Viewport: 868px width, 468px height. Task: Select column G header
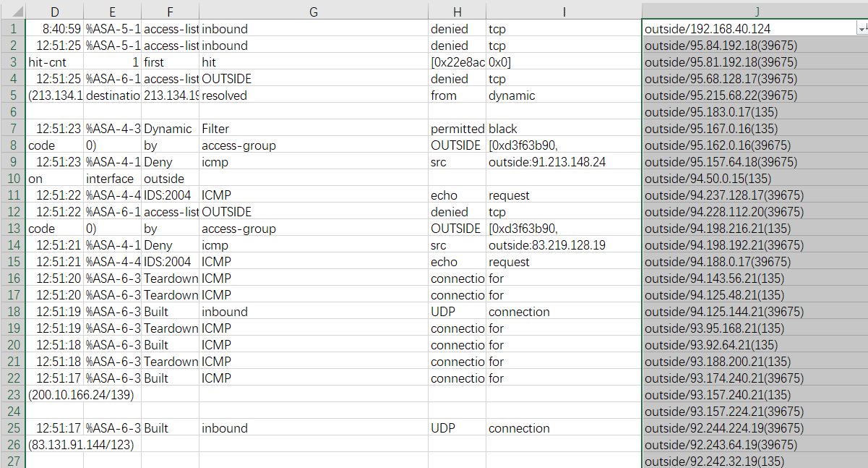[x=313, y=11]
